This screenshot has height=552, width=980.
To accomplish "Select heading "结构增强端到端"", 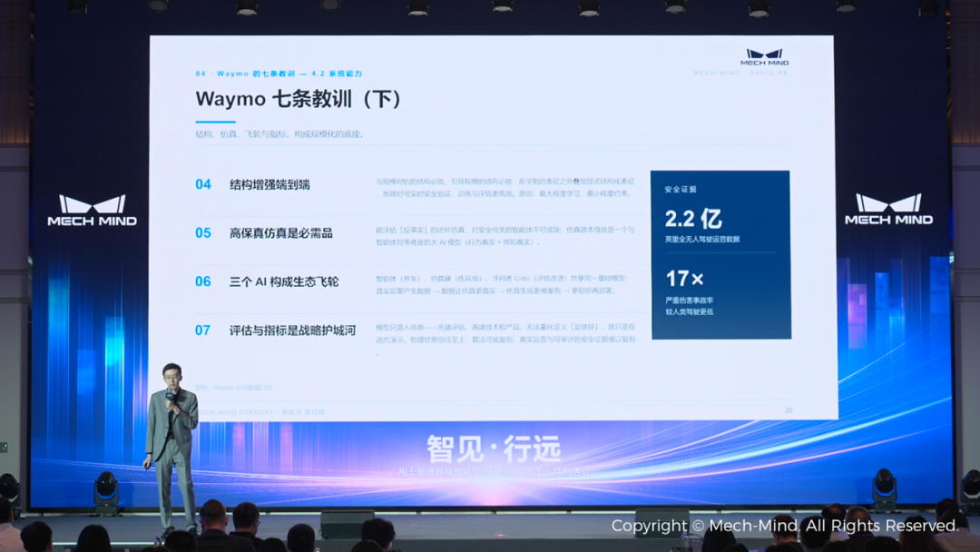I will (x=270, y=184).
